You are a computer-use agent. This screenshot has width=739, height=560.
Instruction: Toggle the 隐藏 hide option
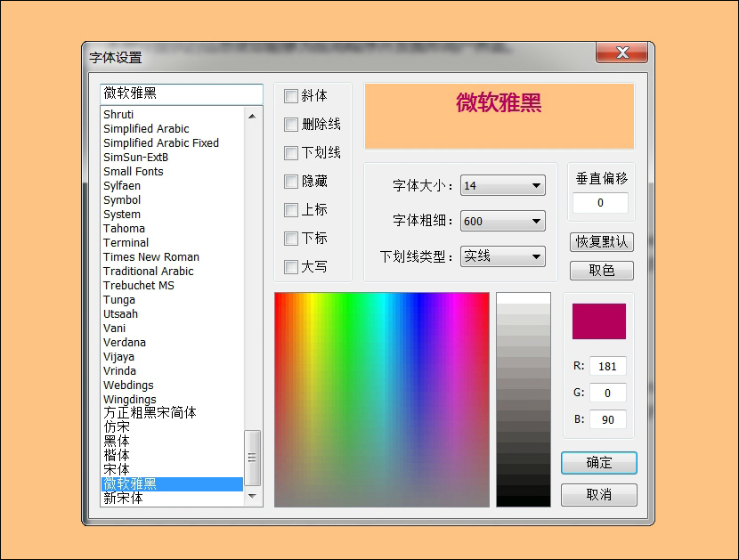(x=290, y=182)
